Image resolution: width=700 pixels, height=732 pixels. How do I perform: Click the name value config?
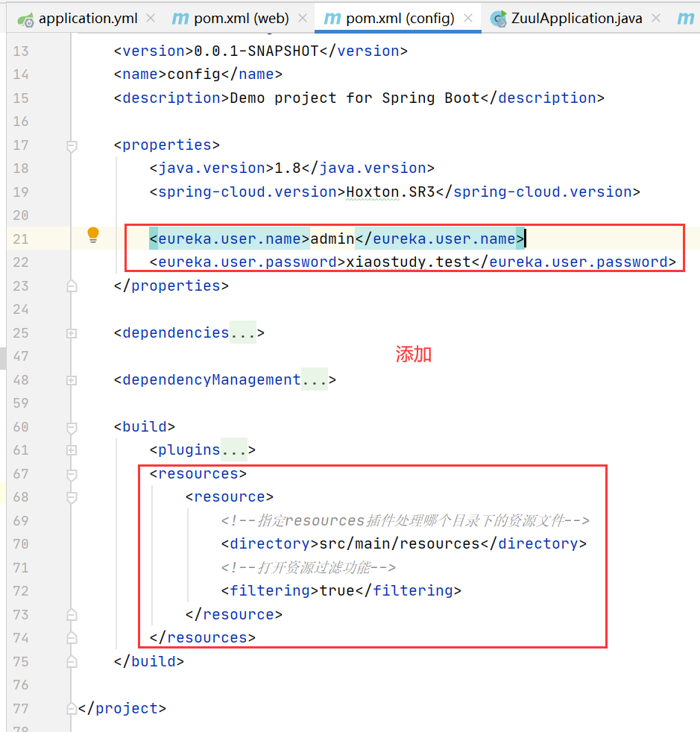click(194, 75)
